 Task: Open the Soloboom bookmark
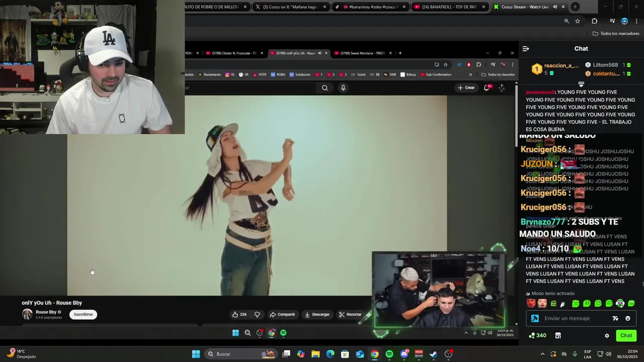tap(300, 74)
